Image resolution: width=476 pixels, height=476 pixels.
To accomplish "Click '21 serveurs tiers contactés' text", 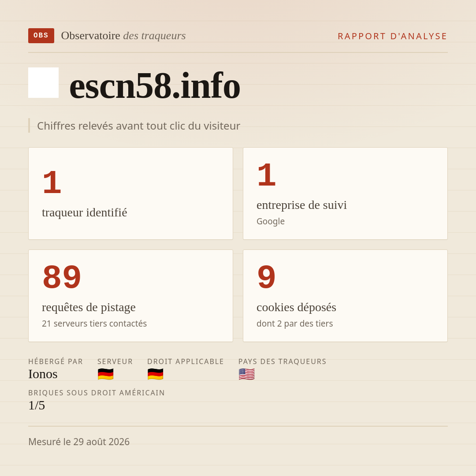I will click(x=94, y=324).
